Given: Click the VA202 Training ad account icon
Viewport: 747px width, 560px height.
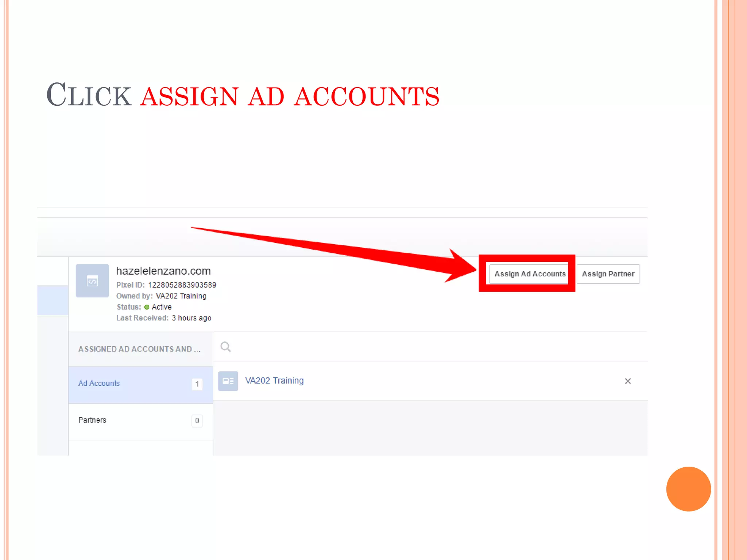Looking at the screenshot, I should tap(228, 381).
